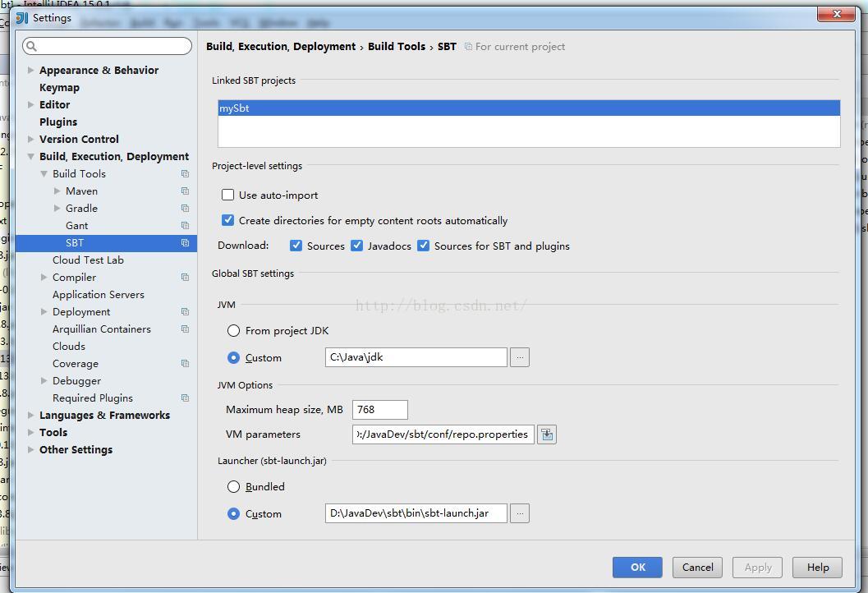
Task: Open Help for this settings page
Action: (x=818, y=567)
